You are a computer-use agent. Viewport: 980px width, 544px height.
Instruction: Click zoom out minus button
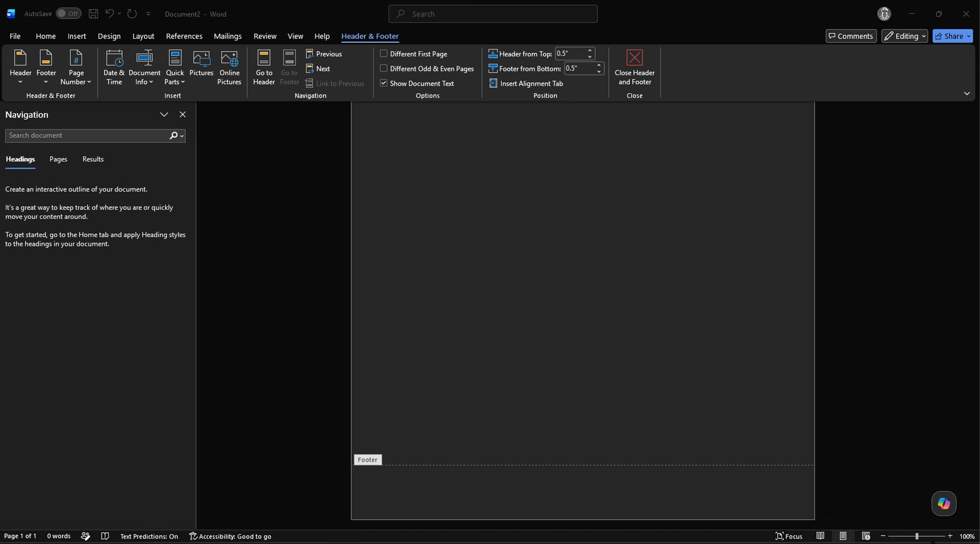pyautogui.click(x=883, y=536)
